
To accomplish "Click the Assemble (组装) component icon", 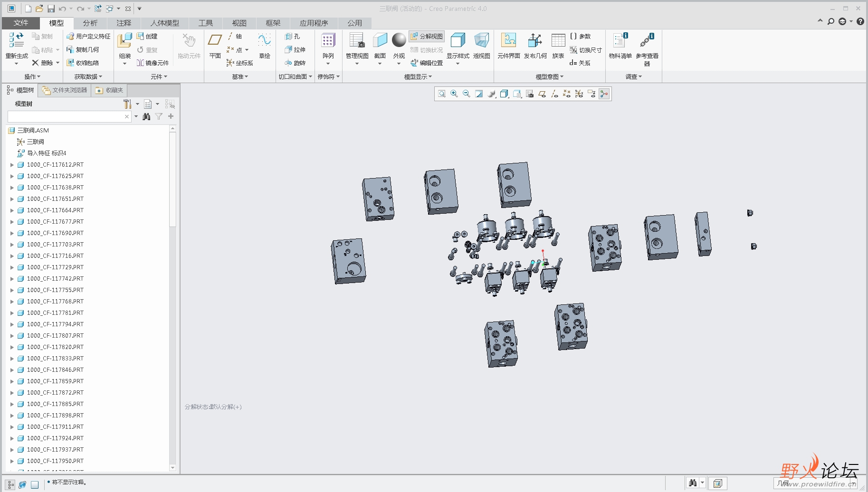I will tap(124, 41).
